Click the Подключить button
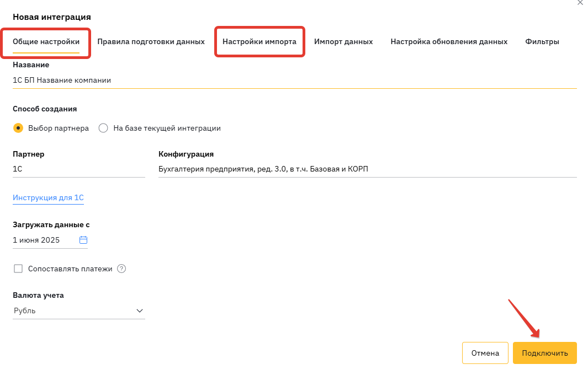 545,353
